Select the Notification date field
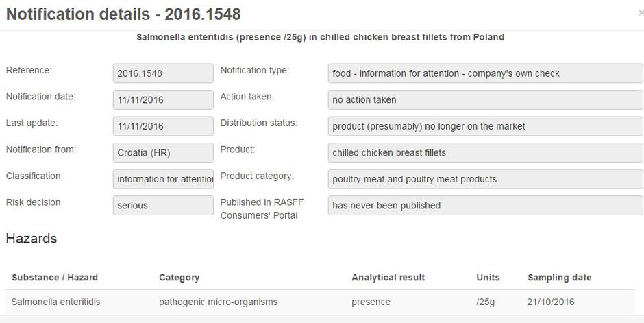Screen dimensions: 644x323 click(163, 99)
